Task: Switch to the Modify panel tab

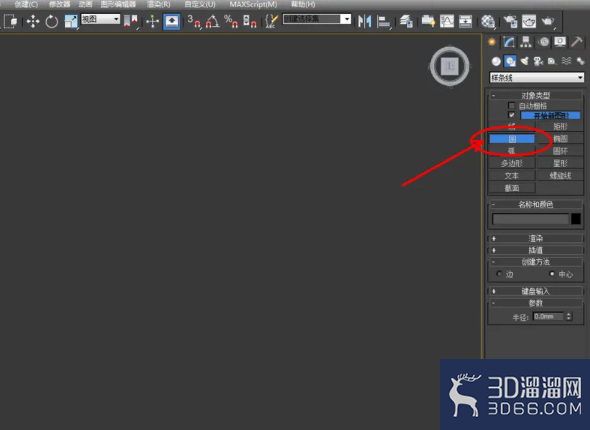Action: click(x=509, y=42)
